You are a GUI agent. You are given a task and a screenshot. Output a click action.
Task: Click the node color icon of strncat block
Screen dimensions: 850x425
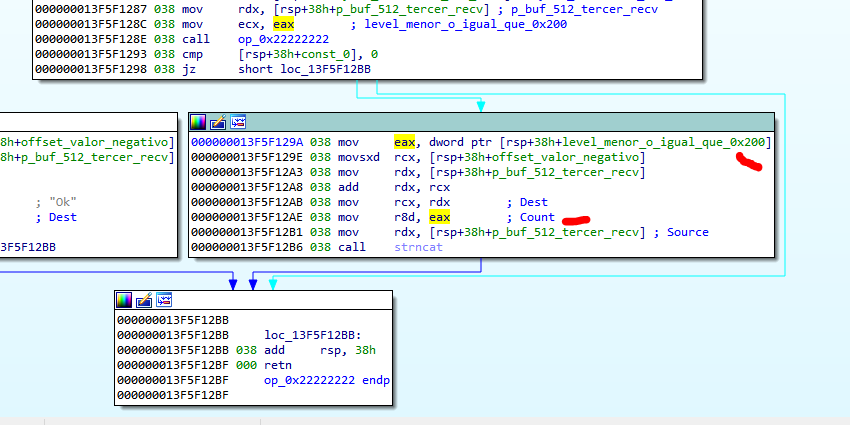(198, 122)
